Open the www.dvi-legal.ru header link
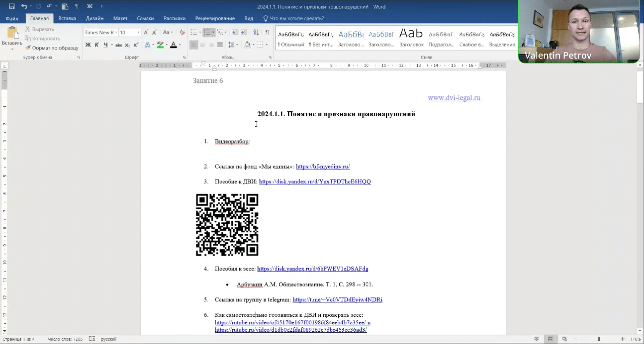Screen dimensions: 644x344 tap(454, 98)
